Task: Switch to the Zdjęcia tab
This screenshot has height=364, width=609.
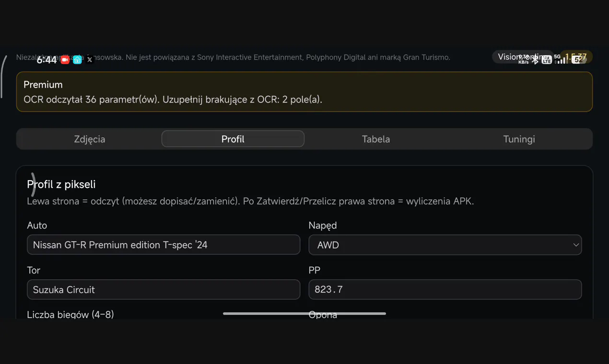Action: [x=90, y=139]
